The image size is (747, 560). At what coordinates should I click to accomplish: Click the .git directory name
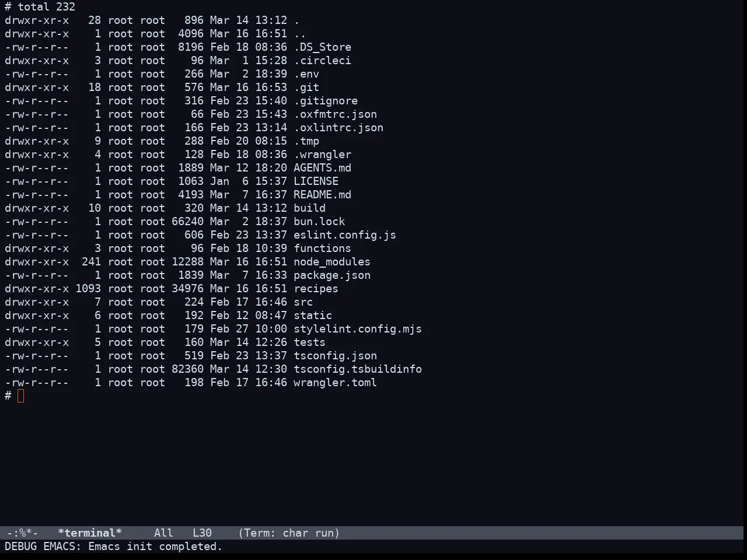click(306, 87)
